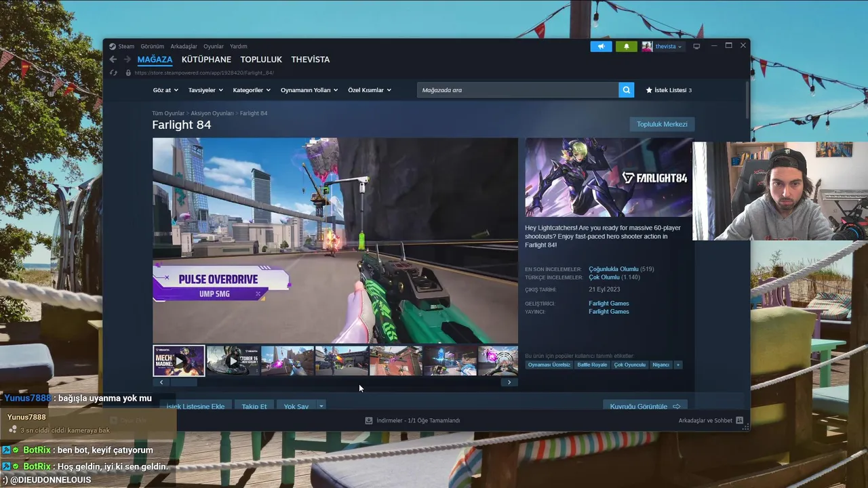Expand the Göz at dropdown
This screenshot has height=488, width=868.
(x=165, y=90)
